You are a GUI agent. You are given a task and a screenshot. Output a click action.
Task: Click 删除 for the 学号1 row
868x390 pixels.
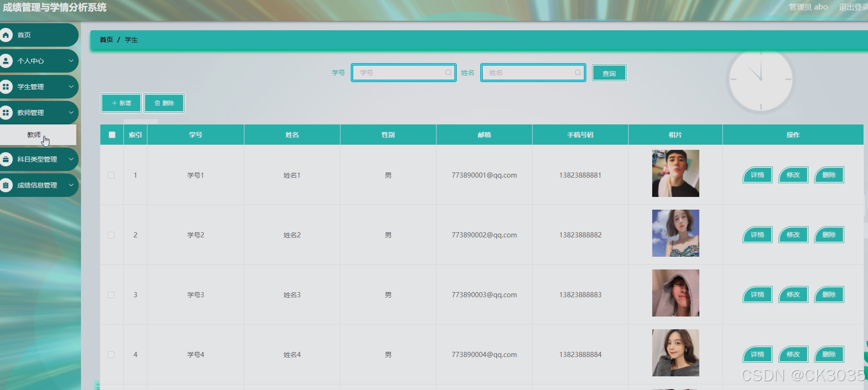[x=829, y=175]
